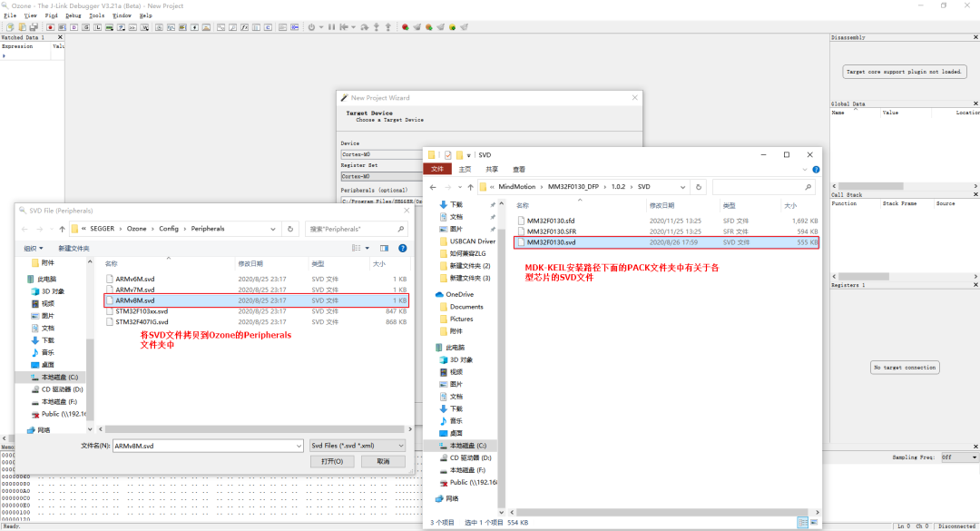Expand the SVD dialog address path dropdown
This screenshot has width=980, height=531.
(x=272, y=229)
